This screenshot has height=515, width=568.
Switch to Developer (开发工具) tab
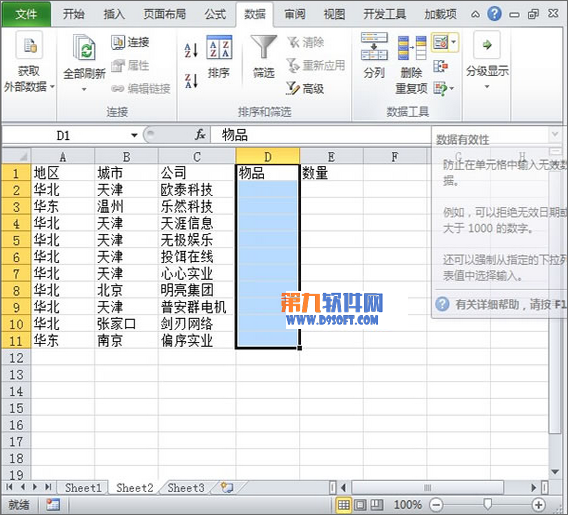(x=385, y=14)
